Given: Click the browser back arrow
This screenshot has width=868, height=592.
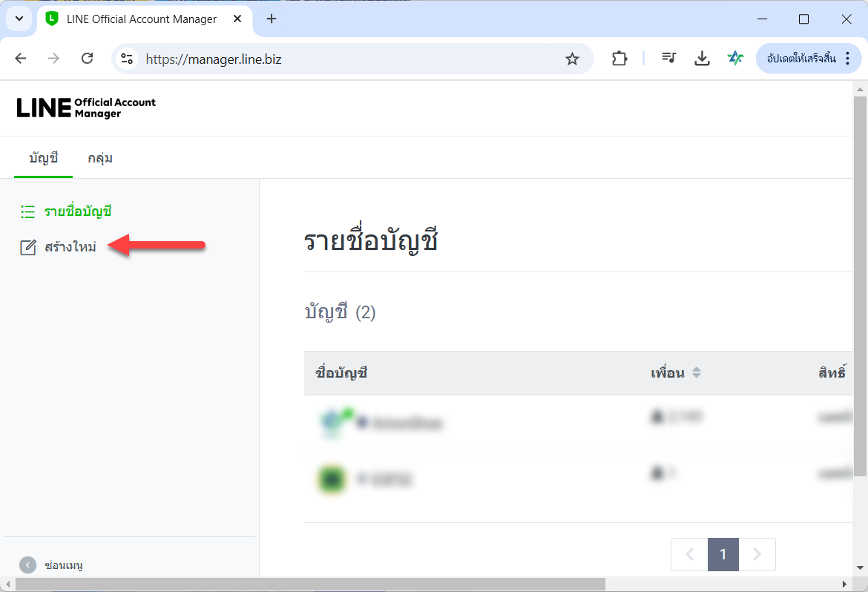Looking at the screenshot, I should pos(21,58).
